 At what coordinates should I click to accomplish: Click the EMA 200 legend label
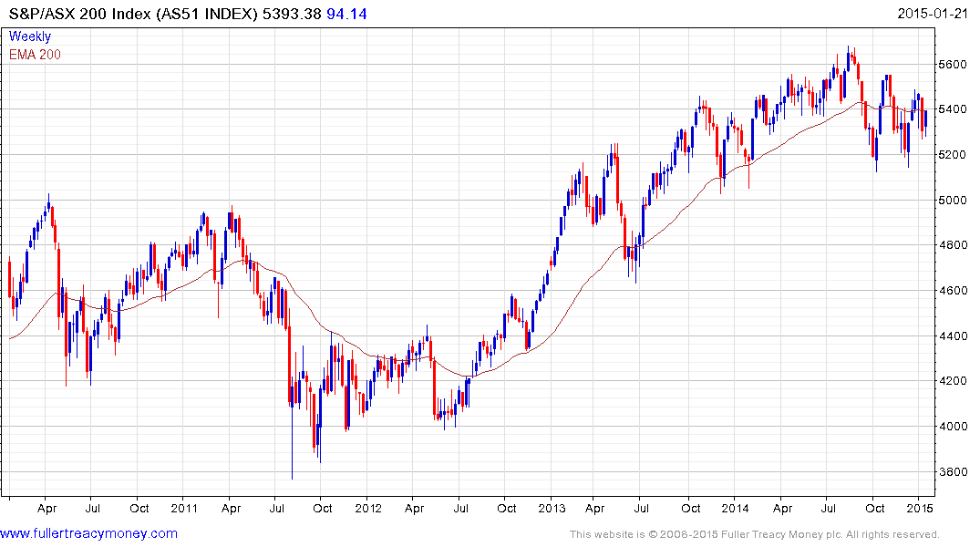(x=35, y=55)
